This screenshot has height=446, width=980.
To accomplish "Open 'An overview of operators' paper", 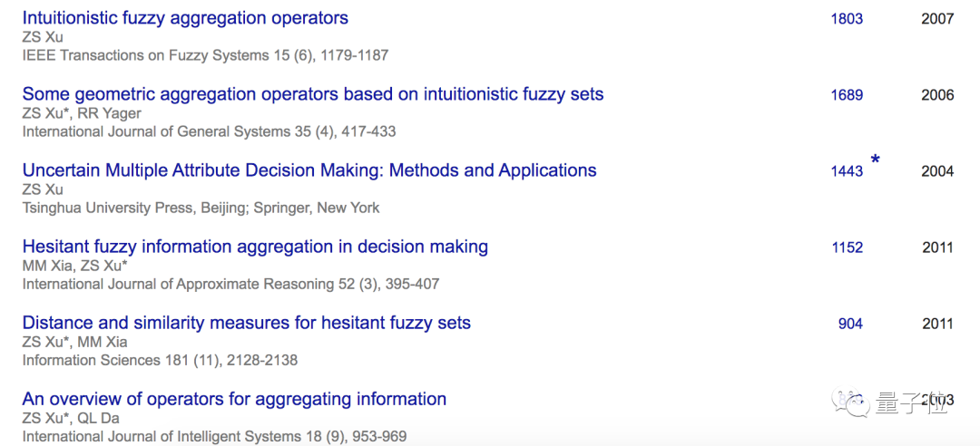I will pyautogui.click(x=234, y=399).
